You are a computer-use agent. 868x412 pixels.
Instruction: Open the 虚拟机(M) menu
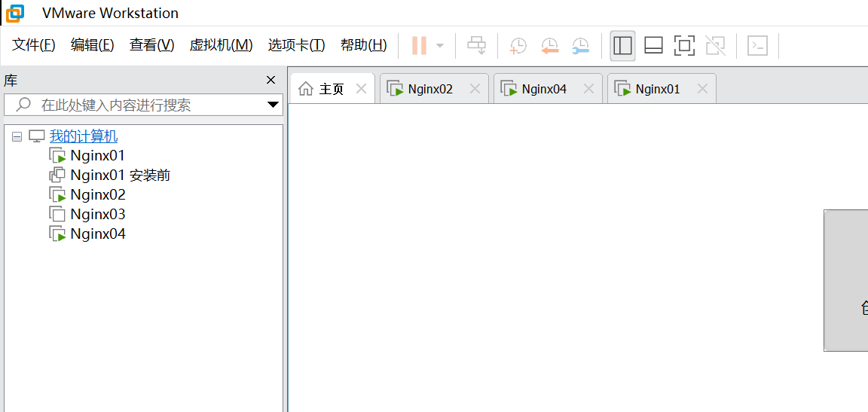tap(221, 44)
